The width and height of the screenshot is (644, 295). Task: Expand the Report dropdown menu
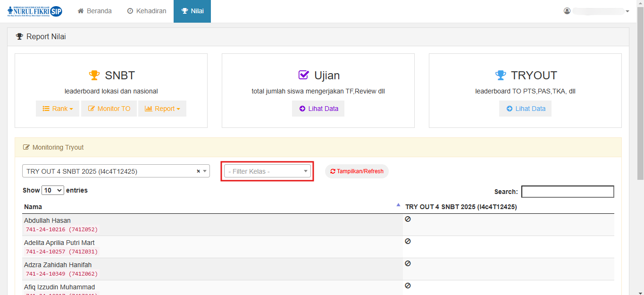click(x=162, y=109)
